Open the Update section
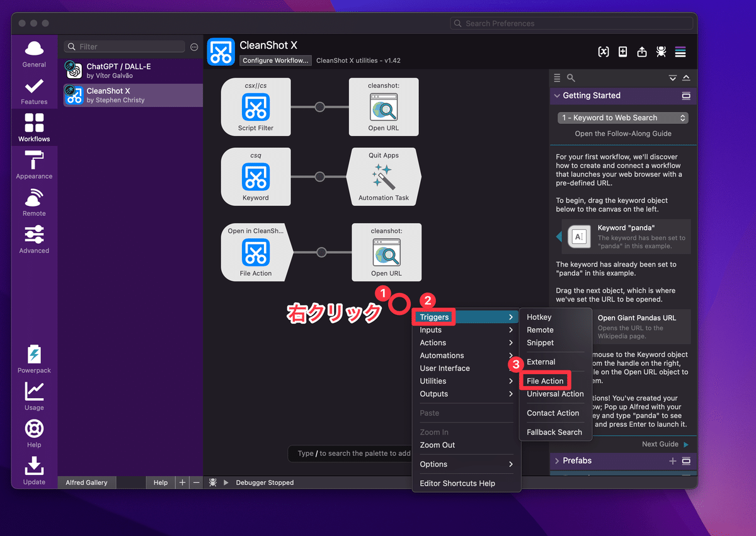This screenshot has height=536, width=756. pyautogui.click(x=34, y=470)
